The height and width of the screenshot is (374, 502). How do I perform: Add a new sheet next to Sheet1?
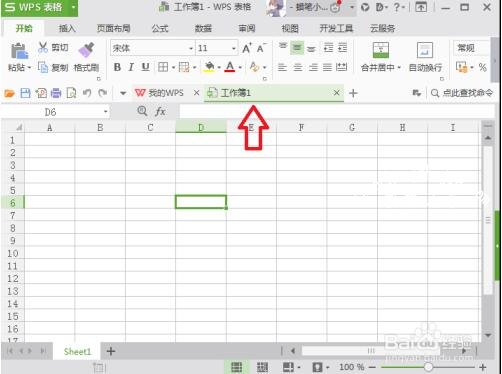[x=111, y=351]
